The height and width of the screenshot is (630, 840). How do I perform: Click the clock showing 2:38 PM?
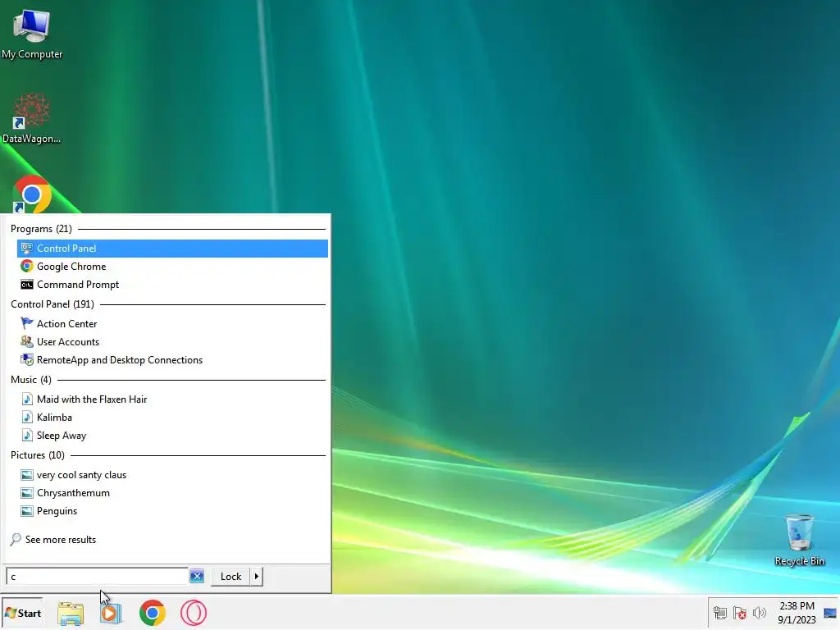[x=797, y=613]
